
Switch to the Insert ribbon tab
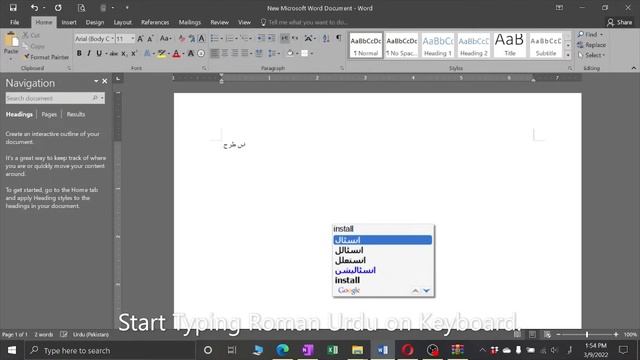coord(69,22)
